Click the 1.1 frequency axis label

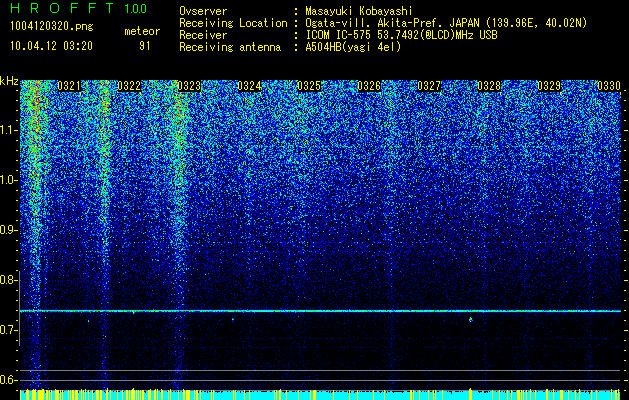[x=8, y=131]
